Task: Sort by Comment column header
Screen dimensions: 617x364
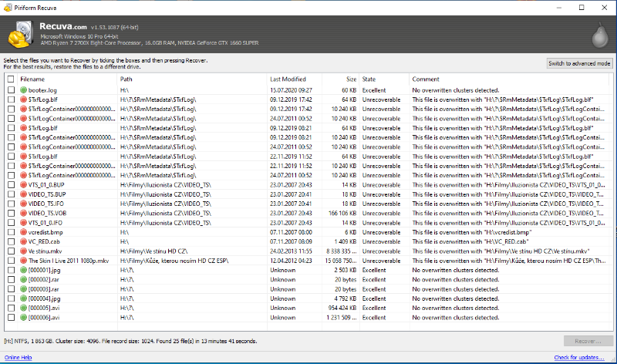Action: click(x=426, y=79)
